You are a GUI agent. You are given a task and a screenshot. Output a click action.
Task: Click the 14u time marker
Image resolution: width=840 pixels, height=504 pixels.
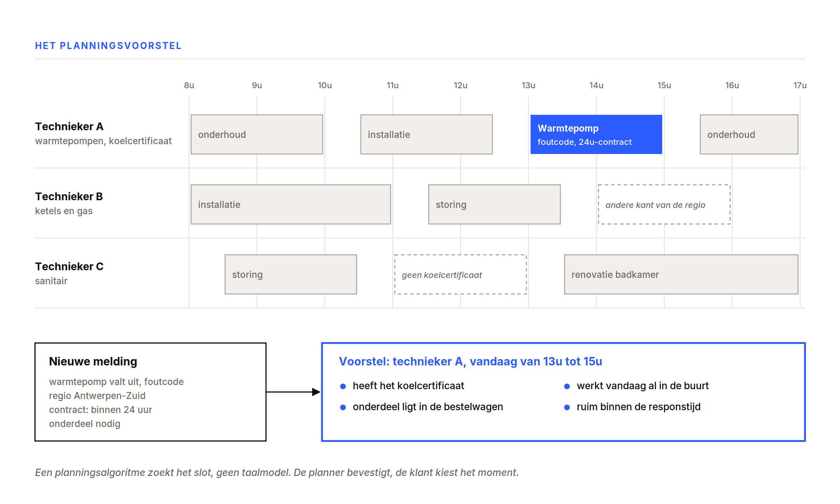(x=596, y=85)
